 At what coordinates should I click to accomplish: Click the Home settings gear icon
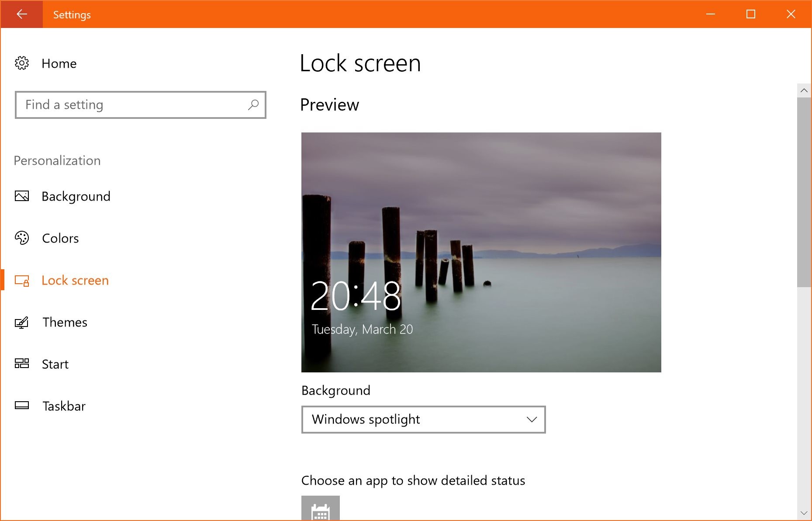click(x=22, y=63)
